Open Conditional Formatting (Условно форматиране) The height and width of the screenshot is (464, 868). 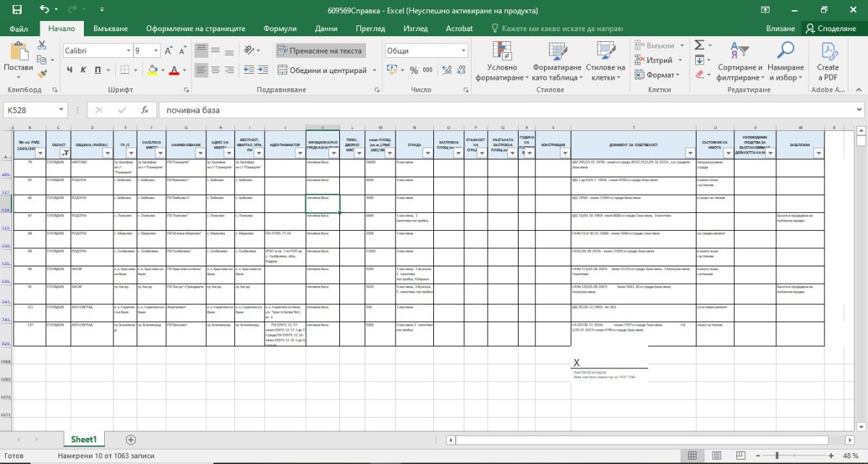(504, 61)
